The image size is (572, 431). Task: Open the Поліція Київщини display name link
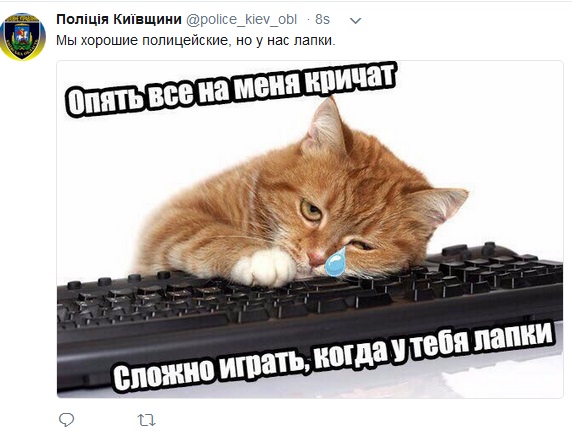(x=119, y=19)
